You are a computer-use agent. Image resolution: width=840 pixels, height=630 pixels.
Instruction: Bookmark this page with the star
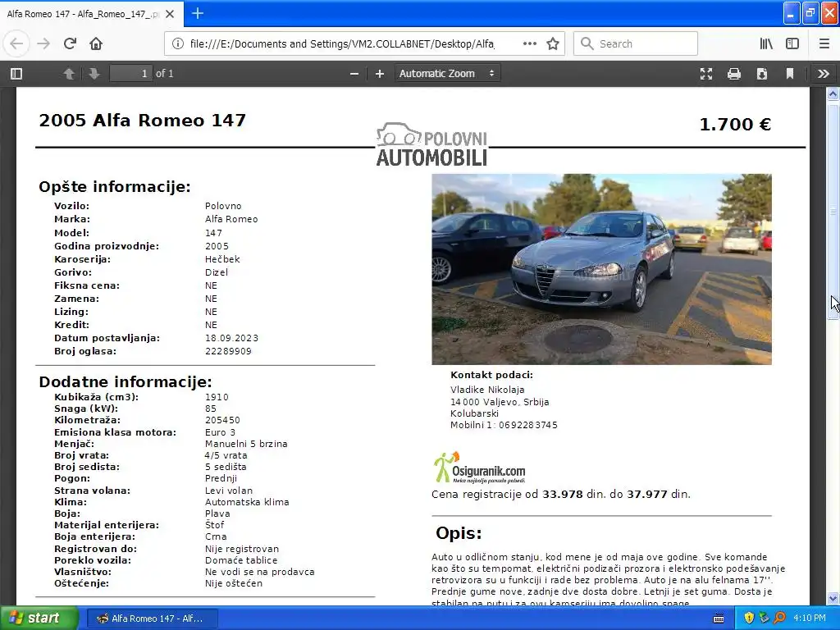553,43
